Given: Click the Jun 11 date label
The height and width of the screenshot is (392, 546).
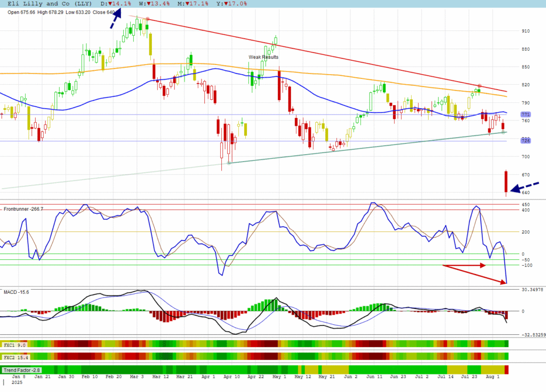Looking at the screenshot, I should click(x=374, y=377).
